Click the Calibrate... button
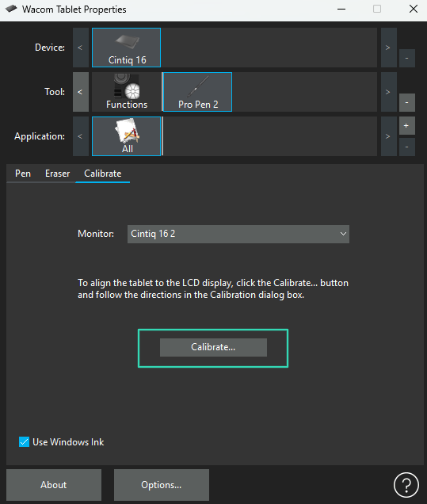Screen dimensions: 427x504 point(213,347)
